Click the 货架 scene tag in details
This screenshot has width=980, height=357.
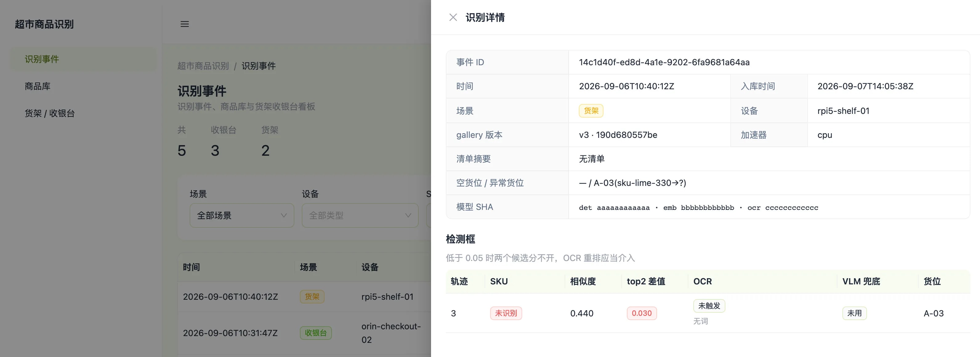pyautogui.click(x=591, y=110)
